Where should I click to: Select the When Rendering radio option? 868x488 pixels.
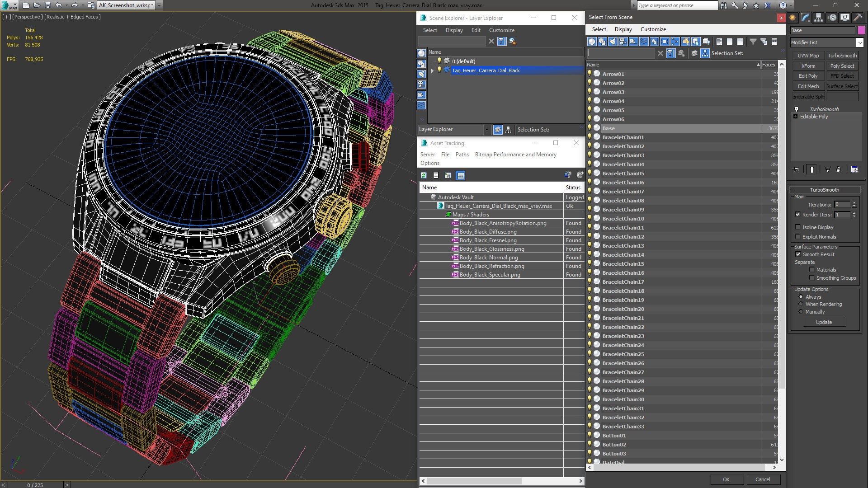[x=801, y=304]
